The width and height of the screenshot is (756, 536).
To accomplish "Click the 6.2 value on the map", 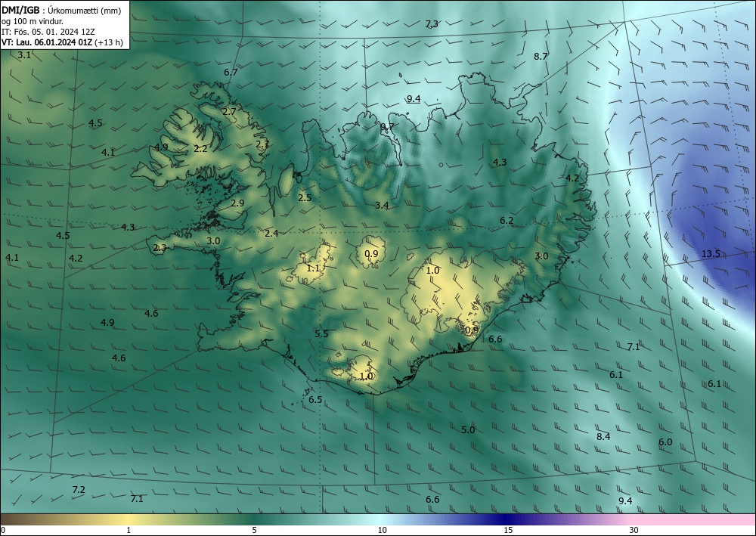I will point(507,220).
